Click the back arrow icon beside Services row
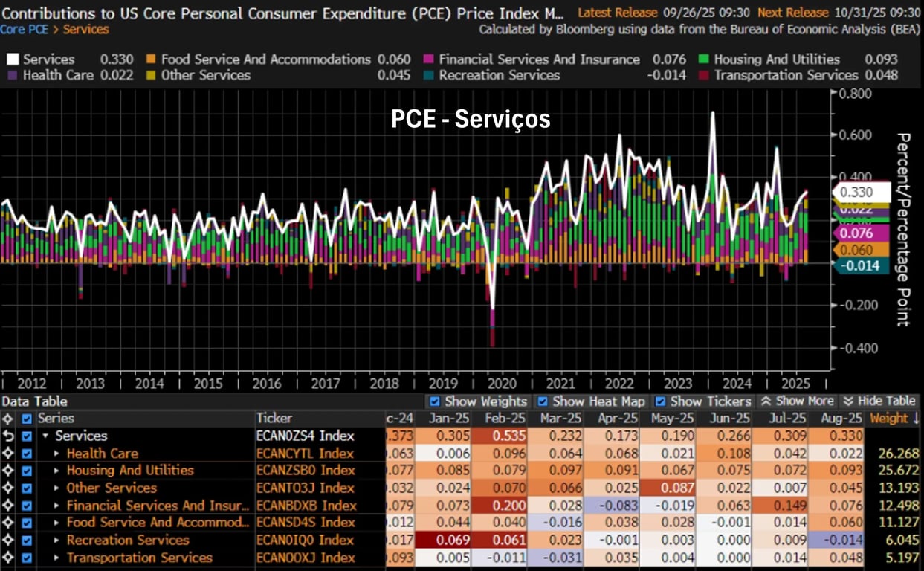 (7, 436)
